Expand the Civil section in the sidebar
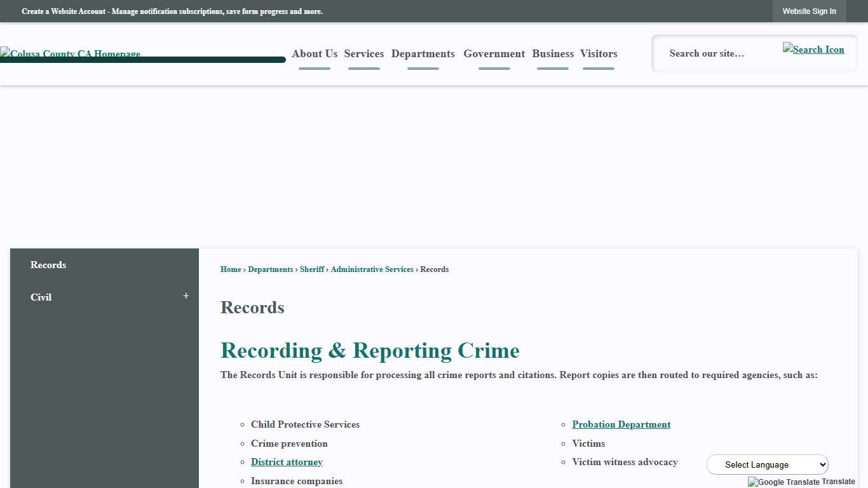 click(x=186, y=295)
